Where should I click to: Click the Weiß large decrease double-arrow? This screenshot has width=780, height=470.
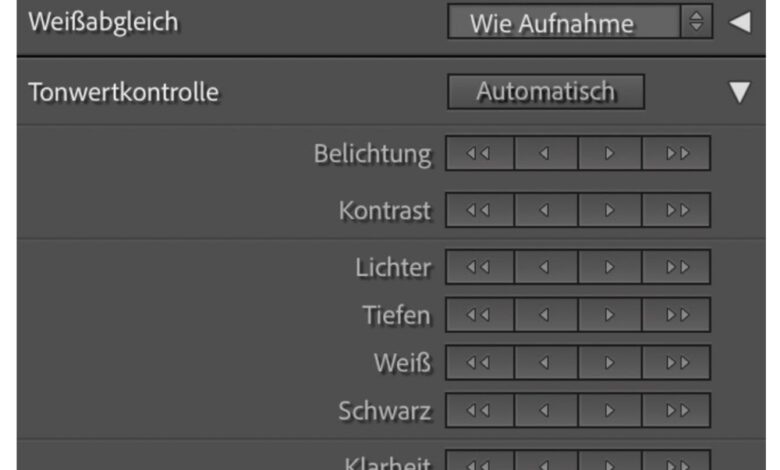479,362
